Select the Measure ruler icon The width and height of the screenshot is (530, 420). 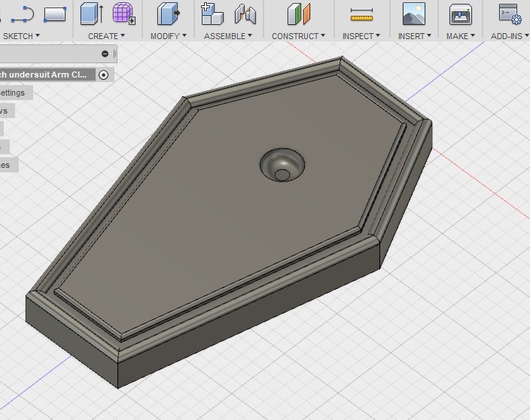coord(361,14)
